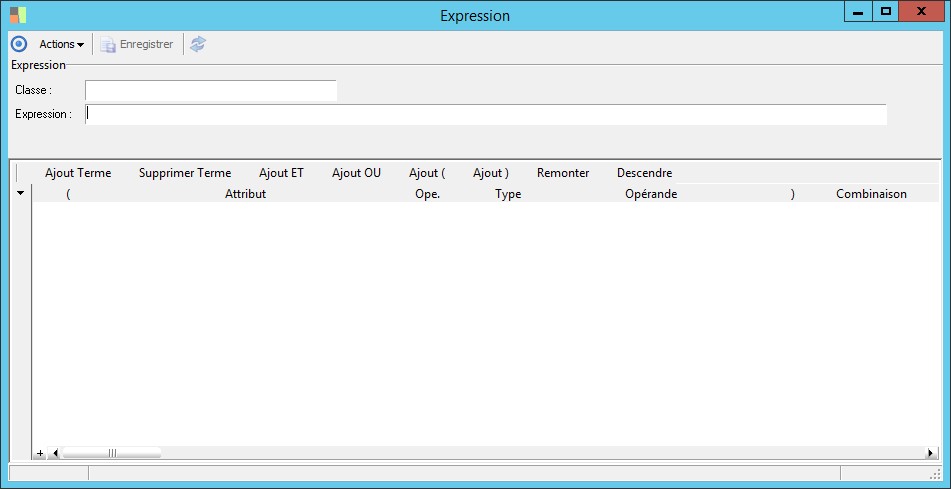
Task: Click the Ajout ( button
Action: [x=427, y=173]
